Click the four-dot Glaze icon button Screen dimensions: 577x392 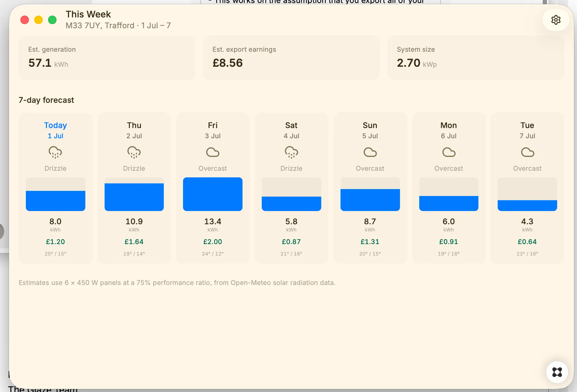(x=557, y=372)
